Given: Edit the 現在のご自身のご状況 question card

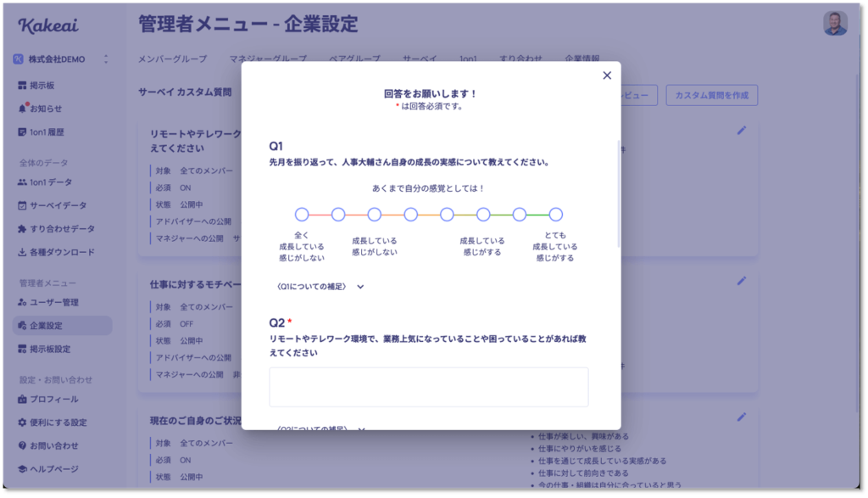Looking at the screenshot, I should [742, 417].
